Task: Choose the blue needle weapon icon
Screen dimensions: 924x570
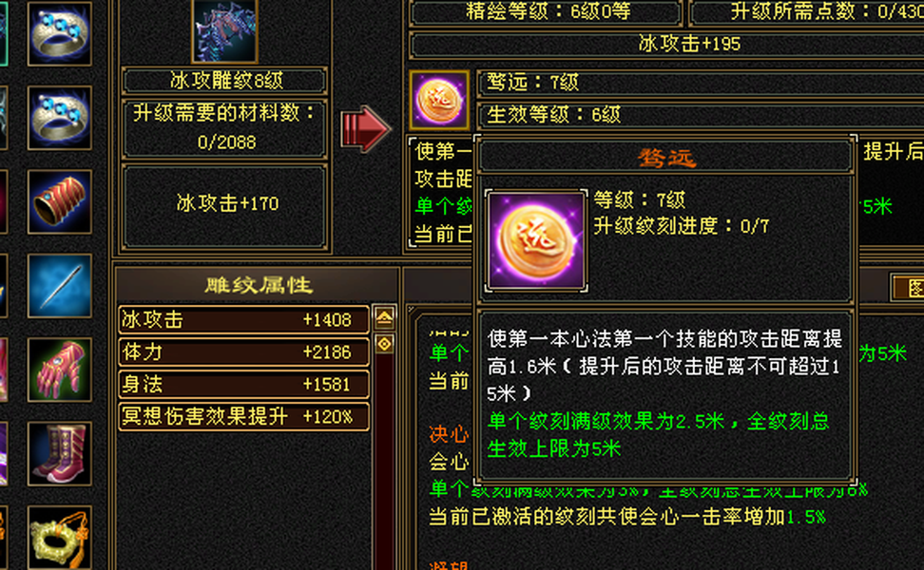Action: pos(60,286)
